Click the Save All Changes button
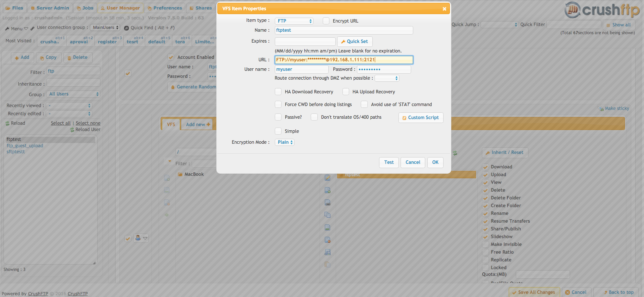 (534, 292)
